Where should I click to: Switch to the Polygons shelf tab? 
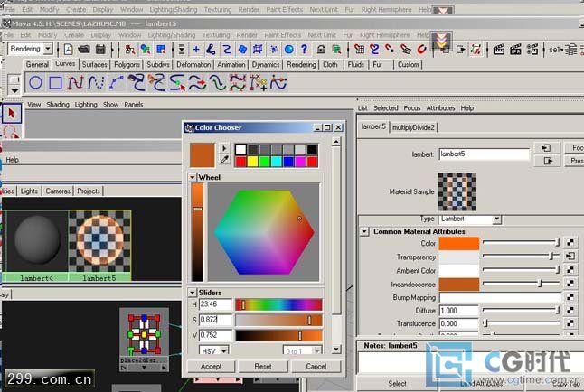coord(127,64)
